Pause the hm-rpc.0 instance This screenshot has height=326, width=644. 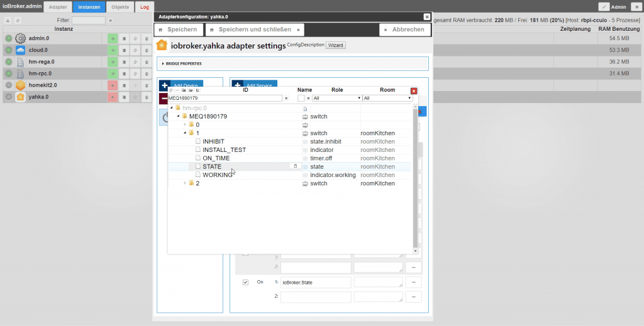tap(113, 74)
